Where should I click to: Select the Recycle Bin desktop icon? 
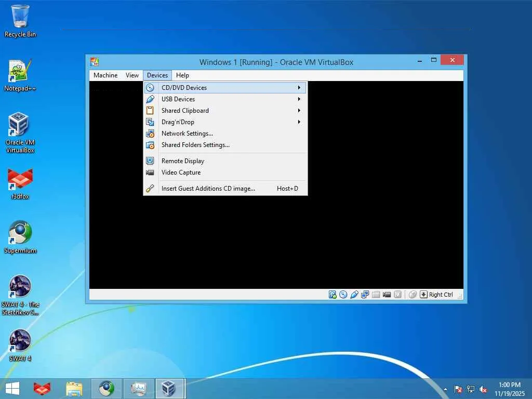20,21
